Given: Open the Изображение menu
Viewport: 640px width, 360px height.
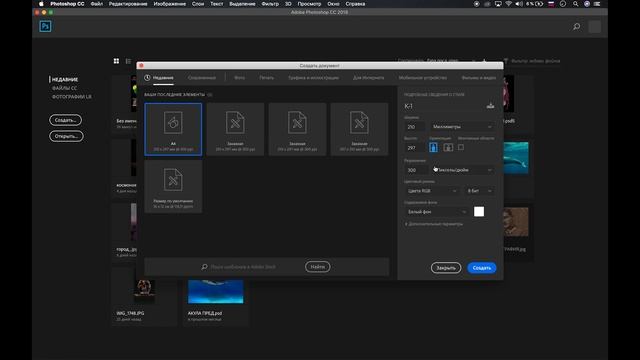Looking at the screenshot, I should click(169, 4).
